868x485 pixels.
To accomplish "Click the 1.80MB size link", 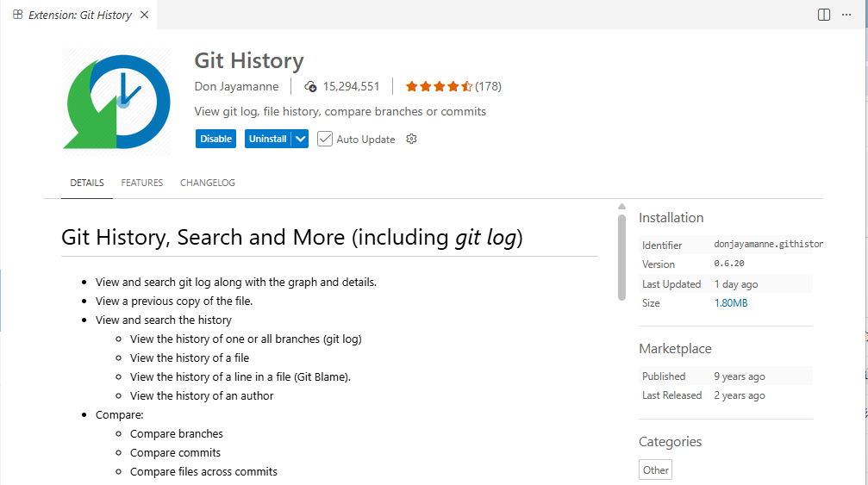I will click(x=731, y=303).
